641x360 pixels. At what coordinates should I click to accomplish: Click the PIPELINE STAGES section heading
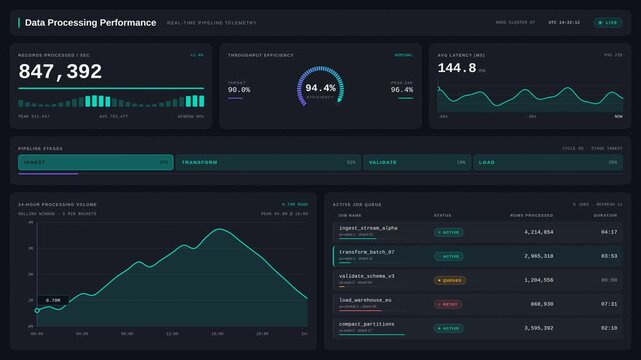pos(40,149)
